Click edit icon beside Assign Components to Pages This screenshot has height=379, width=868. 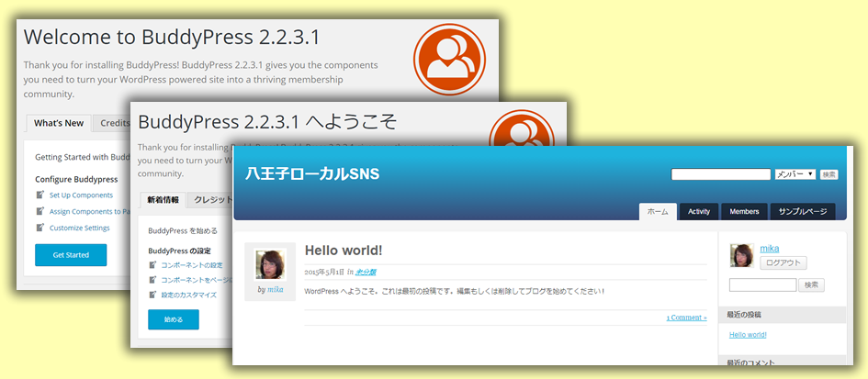39,211
